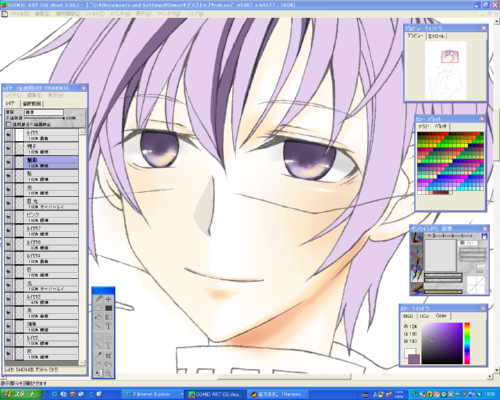Open the ヘルプ menu in menu bar
This screenshot has width=500, height=400.
[195, 14]
